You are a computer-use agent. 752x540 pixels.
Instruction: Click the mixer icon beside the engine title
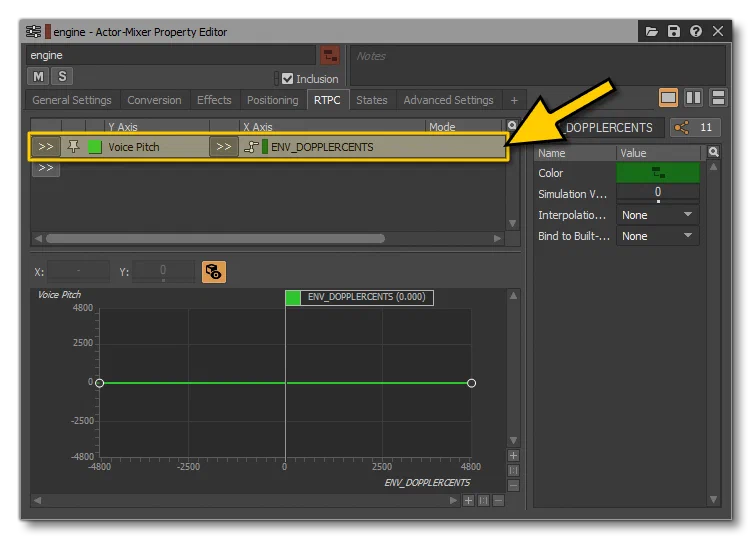pyautogui.click(x=33, y=32)
